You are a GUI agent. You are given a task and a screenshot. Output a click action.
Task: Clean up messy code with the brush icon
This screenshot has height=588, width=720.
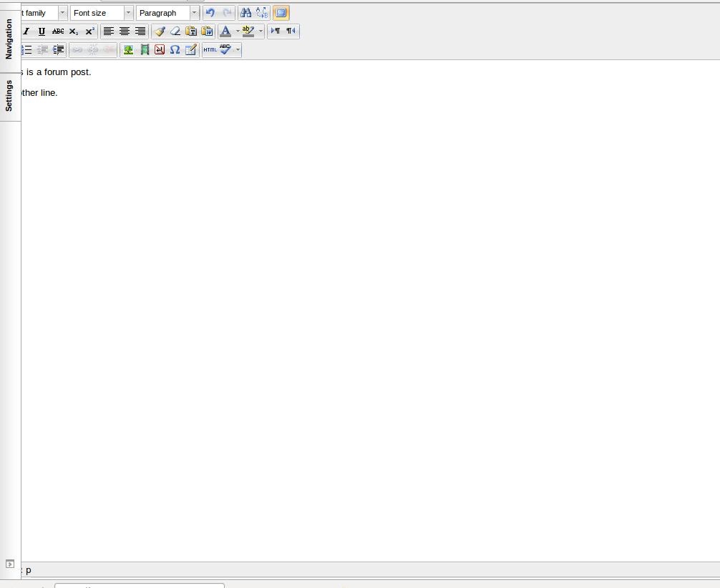[160, 31]
